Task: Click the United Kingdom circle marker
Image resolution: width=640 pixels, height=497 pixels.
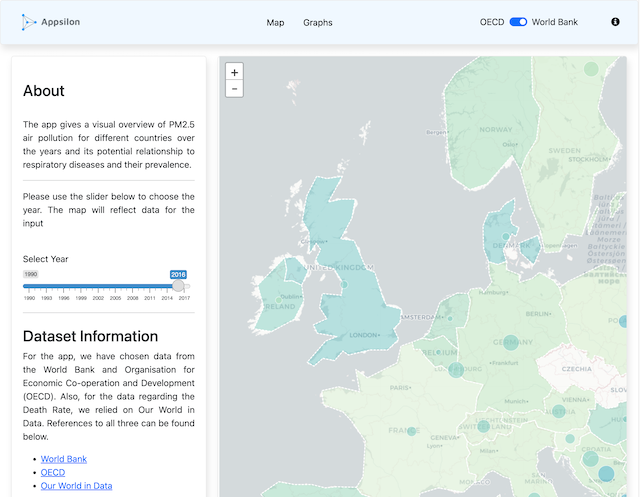Action: point(344,285)
